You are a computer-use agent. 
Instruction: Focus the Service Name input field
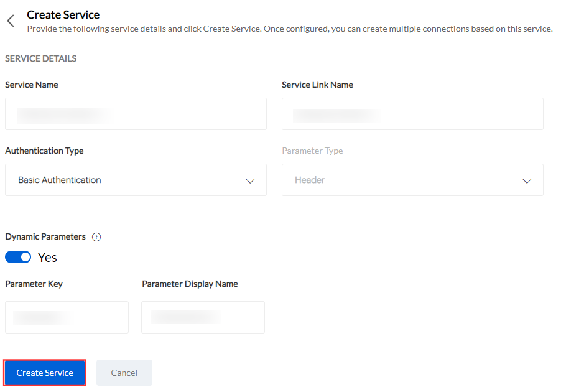tap(136, 114)
